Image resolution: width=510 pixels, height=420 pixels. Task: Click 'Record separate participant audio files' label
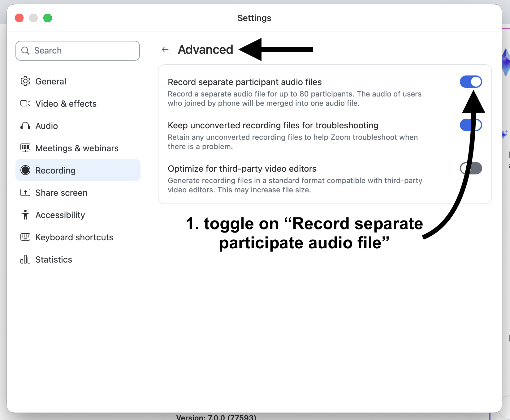pos(245,82)
